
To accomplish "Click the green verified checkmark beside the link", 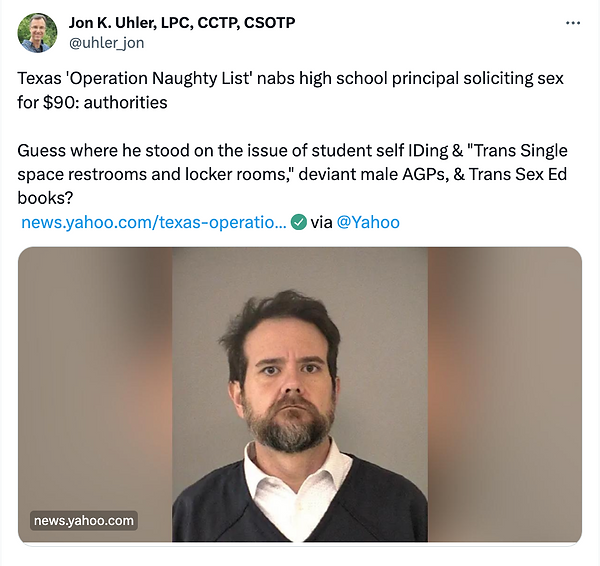I will point(298,222).
